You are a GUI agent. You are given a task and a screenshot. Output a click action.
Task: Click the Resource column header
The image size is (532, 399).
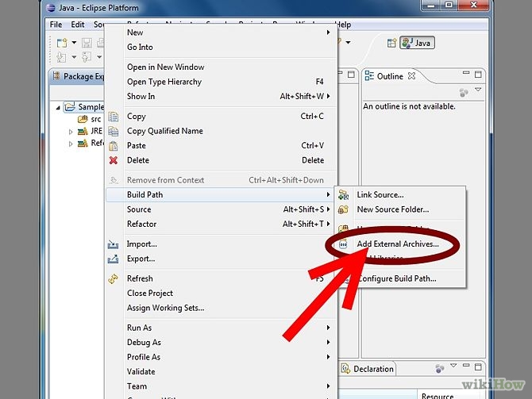pyautogui.click(x=438, y=396)
